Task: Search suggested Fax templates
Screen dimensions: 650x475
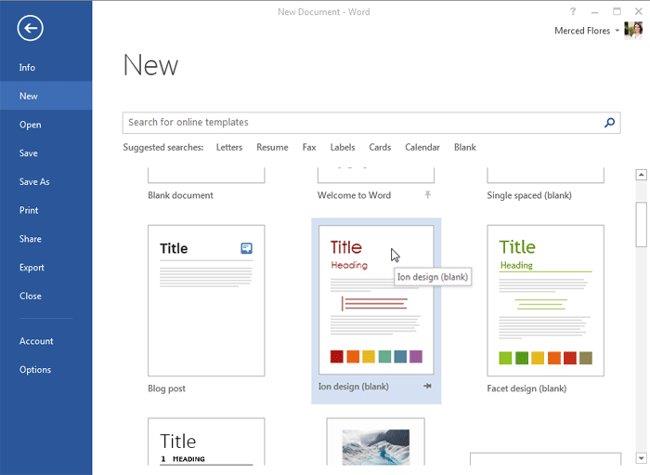Action: [309, 148]
